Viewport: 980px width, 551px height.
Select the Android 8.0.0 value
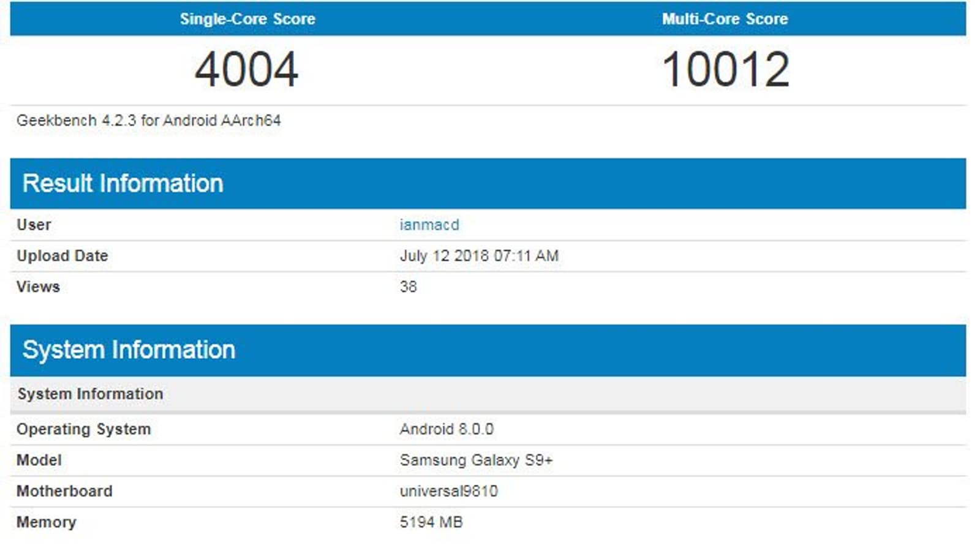pyautogui.click(x=447, y=429)
